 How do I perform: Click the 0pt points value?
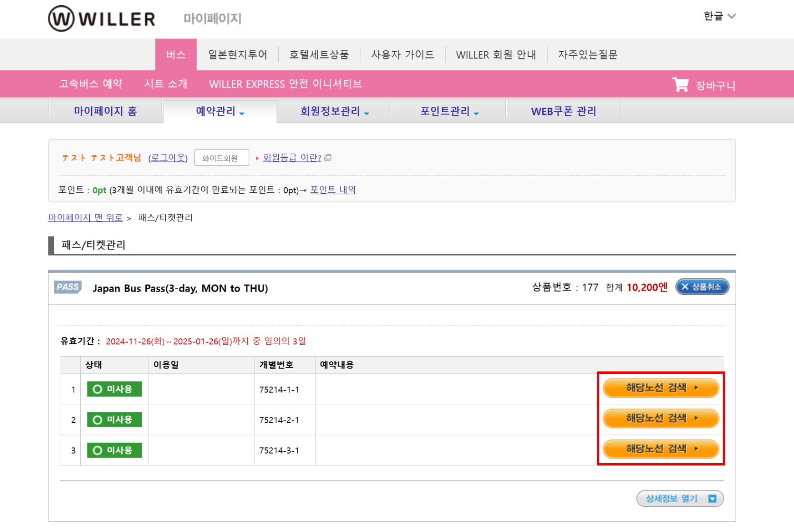tap(99, 190)
